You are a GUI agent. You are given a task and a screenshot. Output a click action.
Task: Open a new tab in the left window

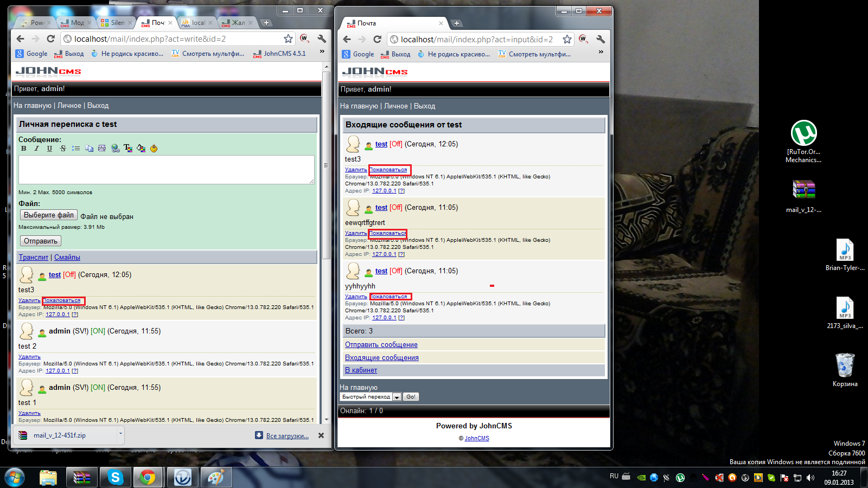click(x=266, y=23)
